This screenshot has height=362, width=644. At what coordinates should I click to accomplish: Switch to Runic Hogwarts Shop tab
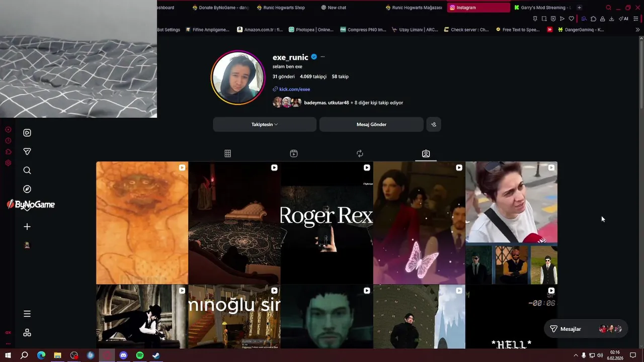pyautogui.click(x=284, y=8)
